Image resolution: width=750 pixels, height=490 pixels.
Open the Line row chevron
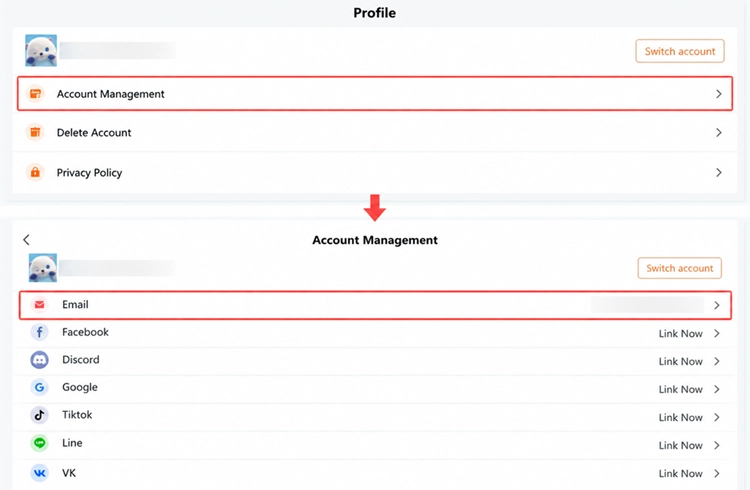(717, 445)
